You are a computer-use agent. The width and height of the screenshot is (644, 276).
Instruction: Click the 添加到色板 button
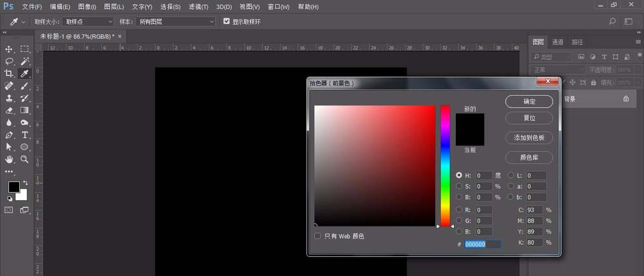coord(529,138)
